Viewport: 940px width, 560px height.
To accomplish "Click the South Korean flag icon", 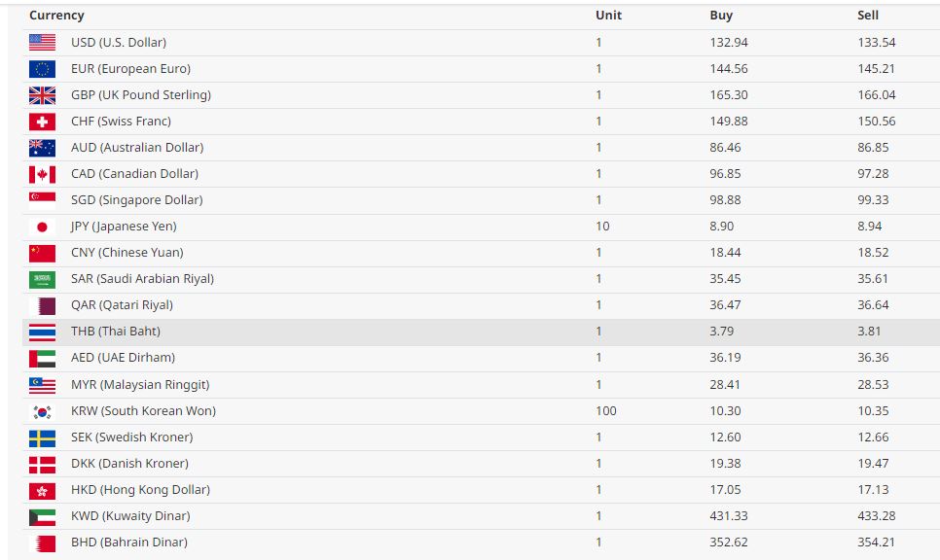I will [42, 411].
